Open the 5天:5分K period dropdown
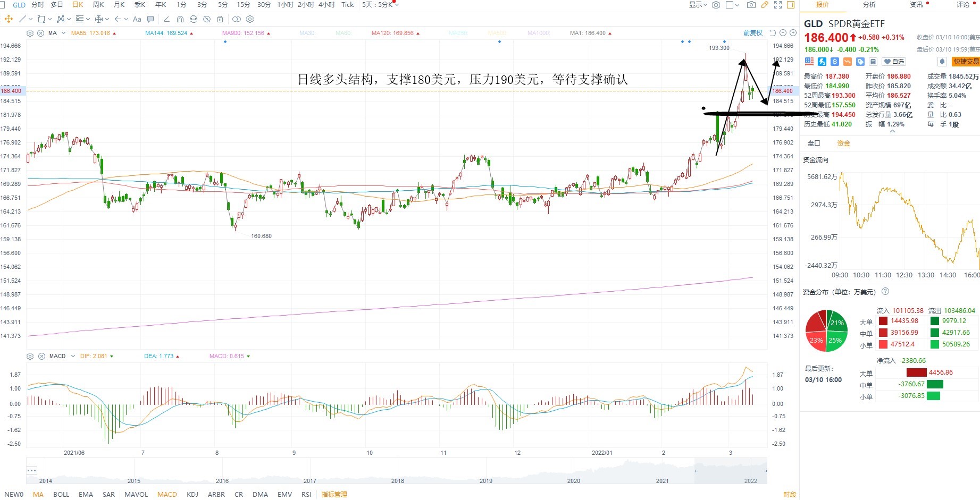Screen dimensions: 980x500 point(380,5)
